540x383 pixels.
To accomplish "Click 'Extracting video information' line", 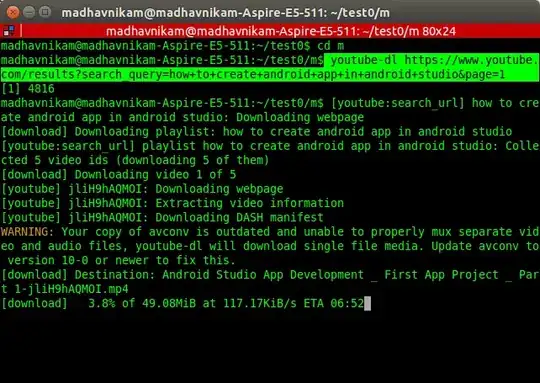I will [173, 203].
